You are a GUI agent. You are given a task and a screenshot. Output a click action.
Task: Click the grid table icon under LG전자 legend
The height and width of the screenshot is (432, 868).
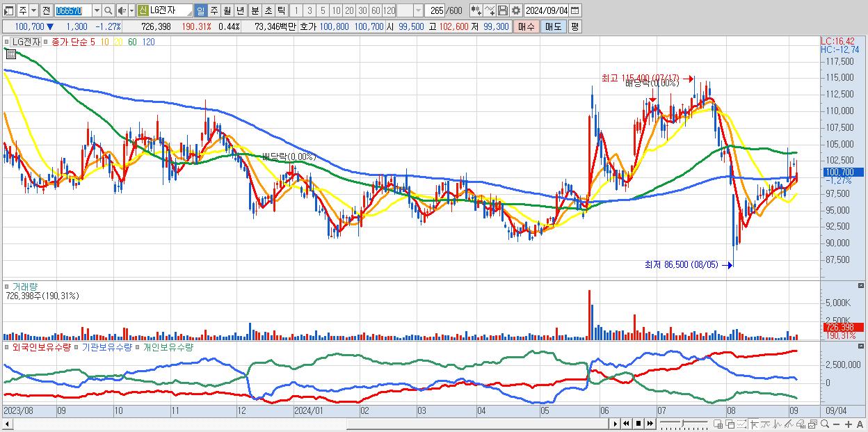coord(10,54)
